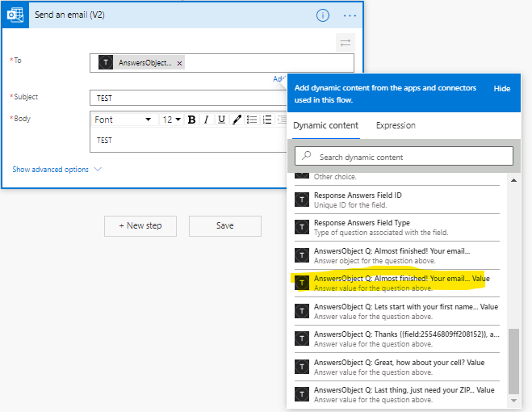
Task: Hide the dynamic content panel
Action: pyautogui.click(x=502, y=89)
